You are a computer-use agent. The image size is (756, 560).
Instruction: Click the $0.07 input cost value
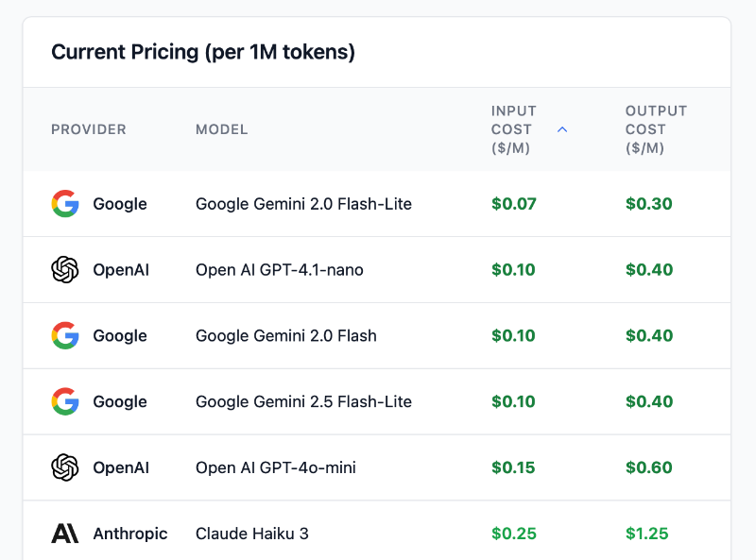pyautogui.click(x=514, y=204)
